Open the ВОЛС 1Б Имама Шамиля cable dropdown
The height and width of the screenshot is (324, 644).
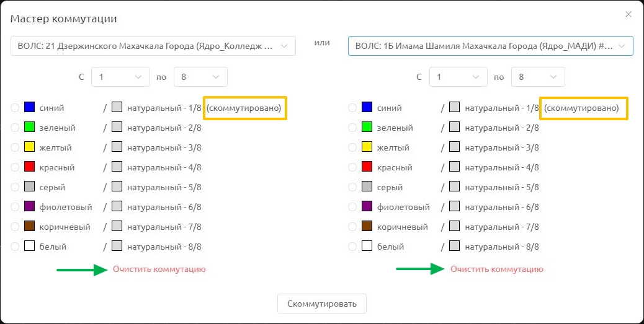pos(490,46)
